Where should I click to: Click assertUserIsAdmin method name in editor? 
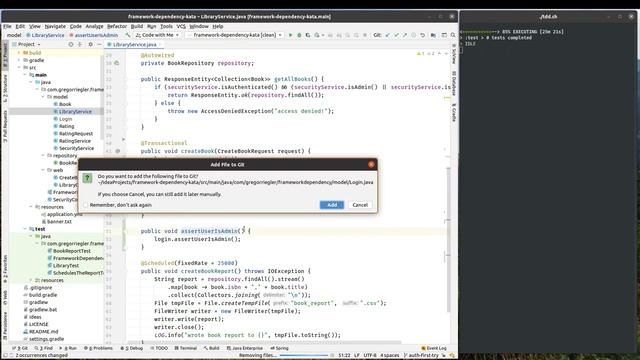pyautogui.click(x=209, y=231)
